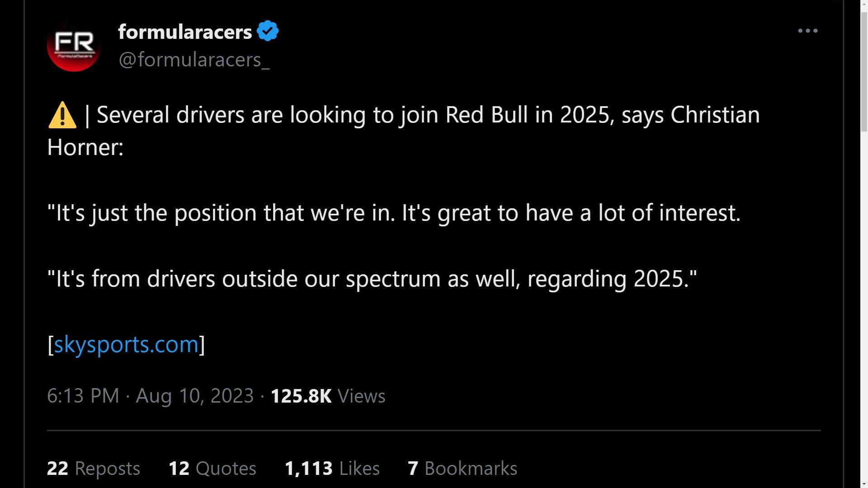Click the quote about "drivers outside our spectrum"
Screen dimensions: 868x488
pos(372,278)
